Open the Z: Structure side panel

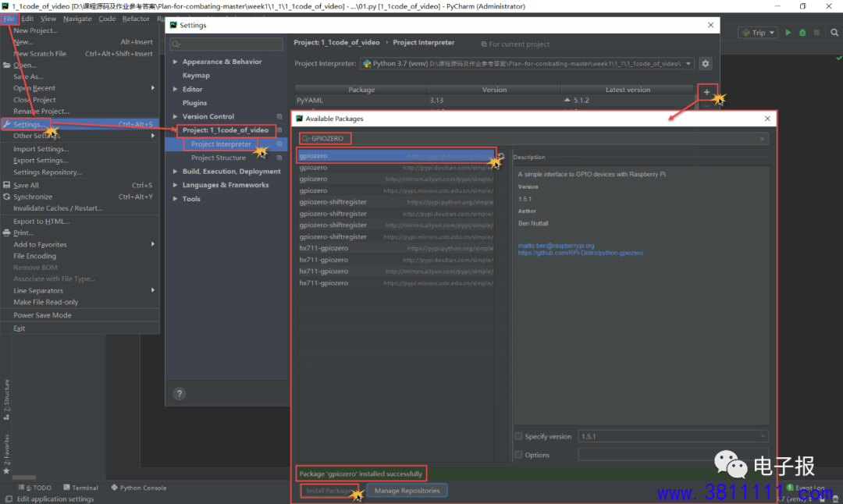[x=6, y=399]
